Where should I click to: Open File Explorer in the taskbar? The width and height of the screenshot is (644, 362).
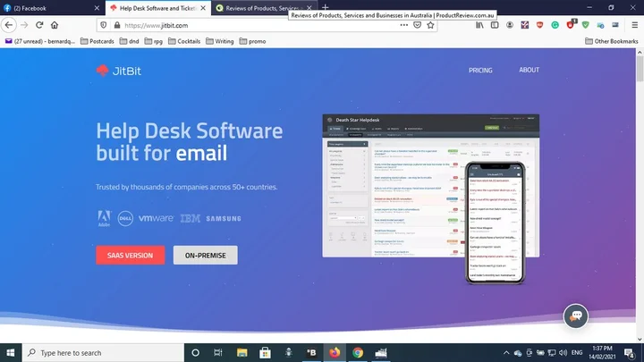tap(242, 352)
